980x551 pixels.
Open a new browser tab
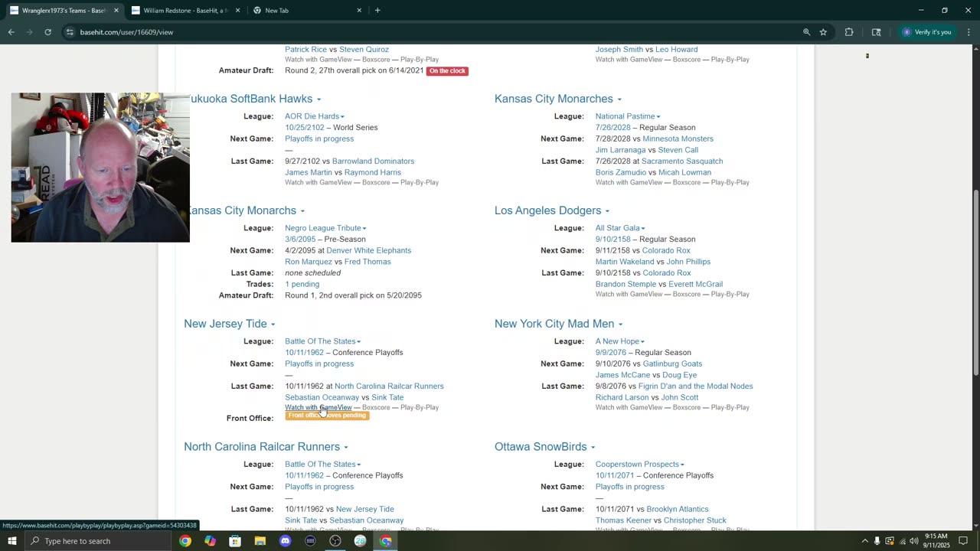377,11
